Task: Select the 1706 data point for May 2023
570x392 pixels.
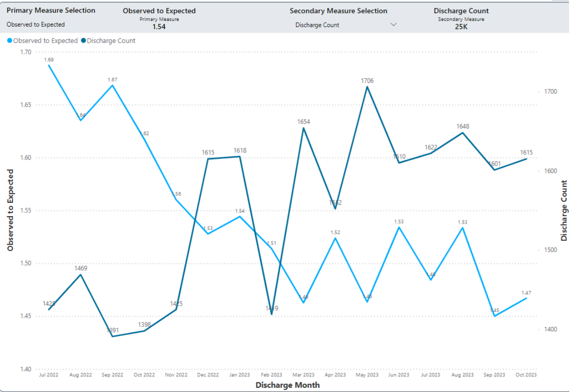Action: click(367, 86)
